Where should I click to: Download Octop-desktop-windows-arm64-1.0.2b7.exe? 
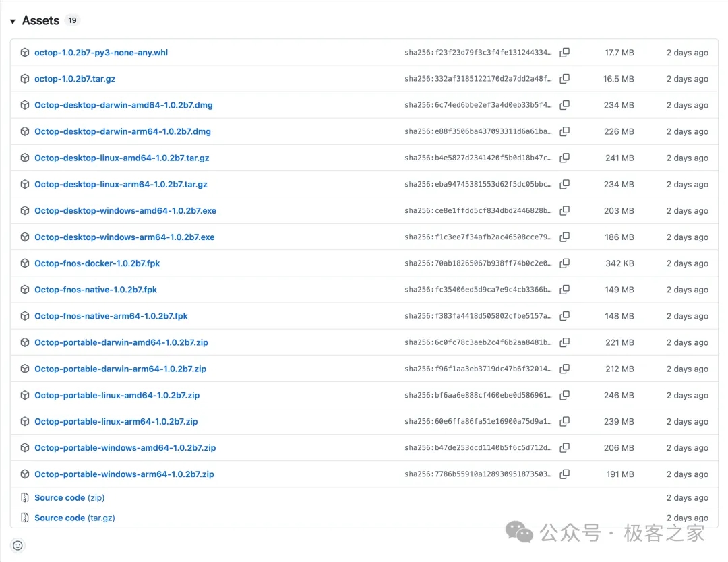(125, 237)
